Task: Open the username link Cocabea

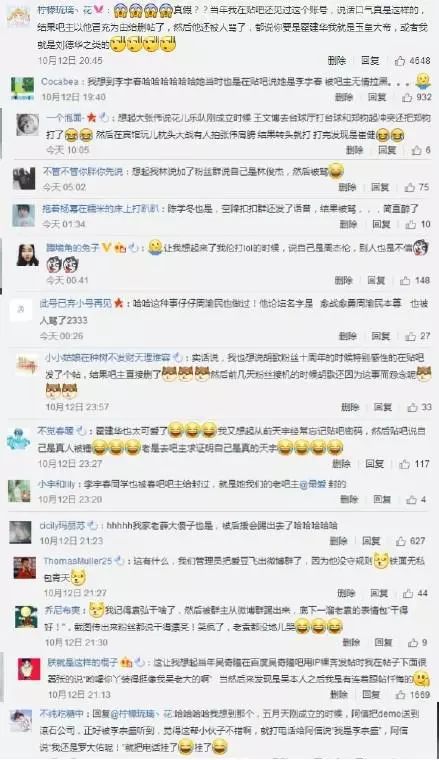Action: pyautogui.click(x=60, y=81)
